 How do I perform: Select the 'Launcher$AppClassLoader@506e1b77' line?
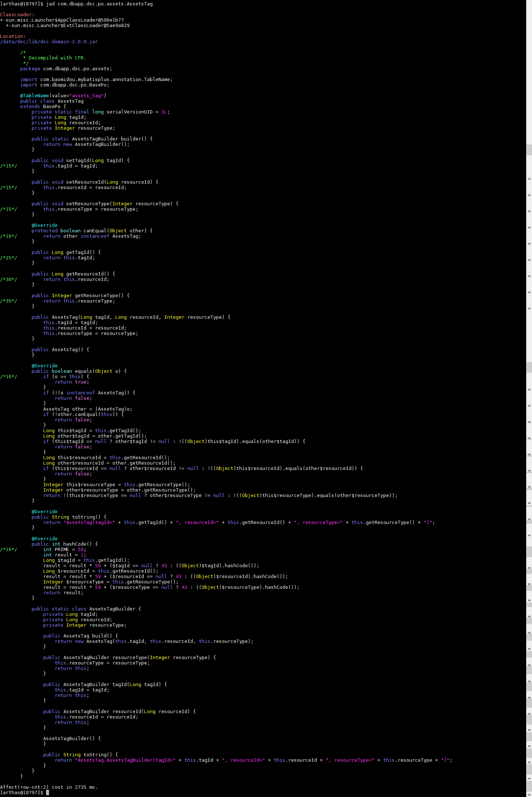click(x=62, y=20)
